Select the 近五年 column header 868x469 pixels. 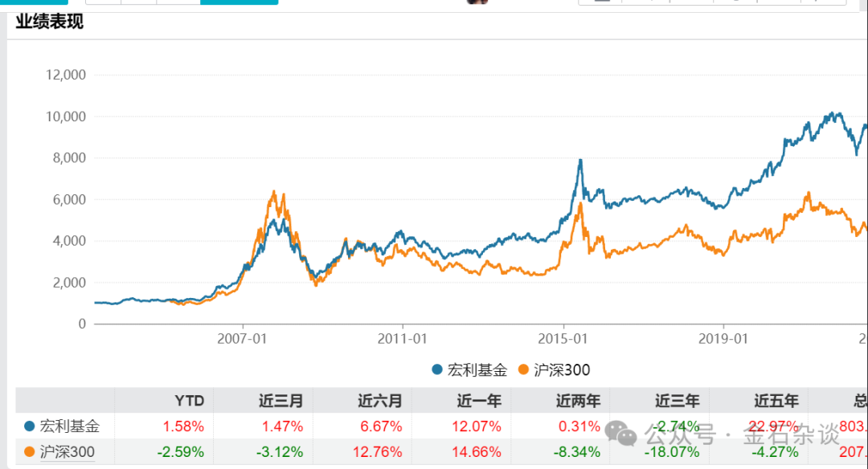(776, 400)
